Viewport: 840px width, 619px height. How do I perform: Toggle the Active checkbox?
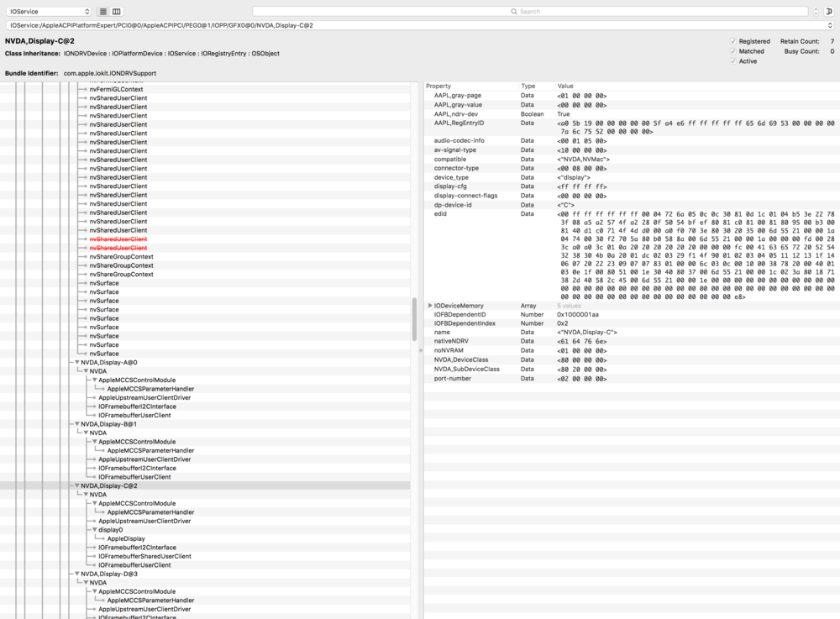(x=732, y=61)
